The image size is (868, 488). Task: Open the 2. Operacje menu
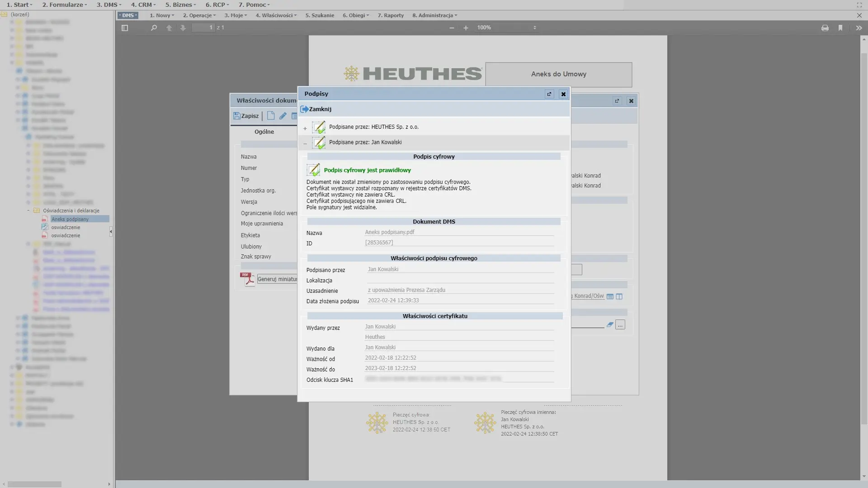point(199,15)
